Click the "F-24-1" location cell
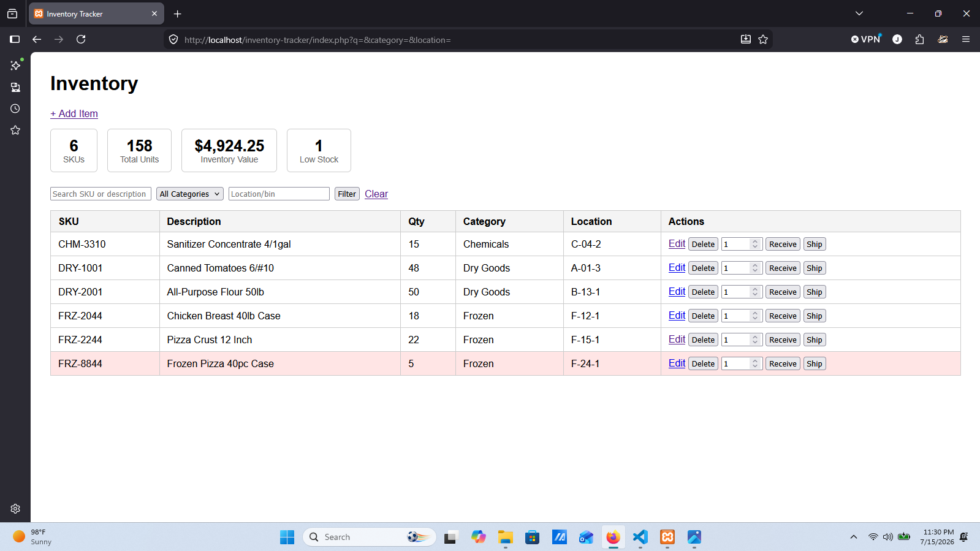The height and width of the screenshot is (551, 980). pos(612,363)
